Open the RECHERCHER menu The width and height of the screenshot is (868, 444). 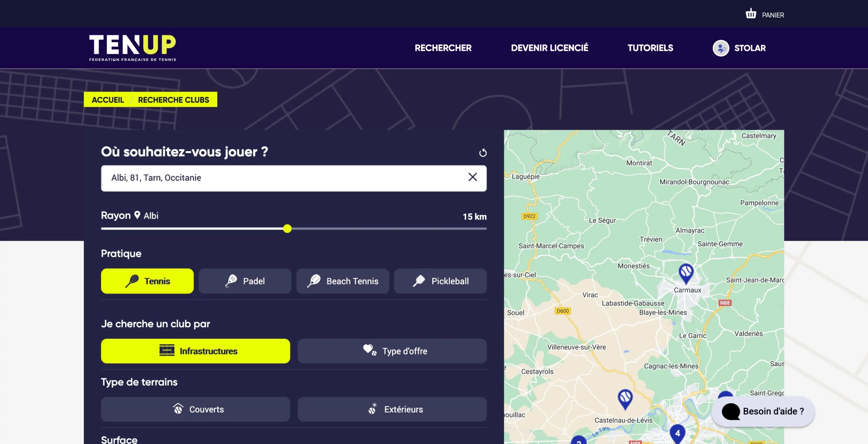(x=443, y=48)
